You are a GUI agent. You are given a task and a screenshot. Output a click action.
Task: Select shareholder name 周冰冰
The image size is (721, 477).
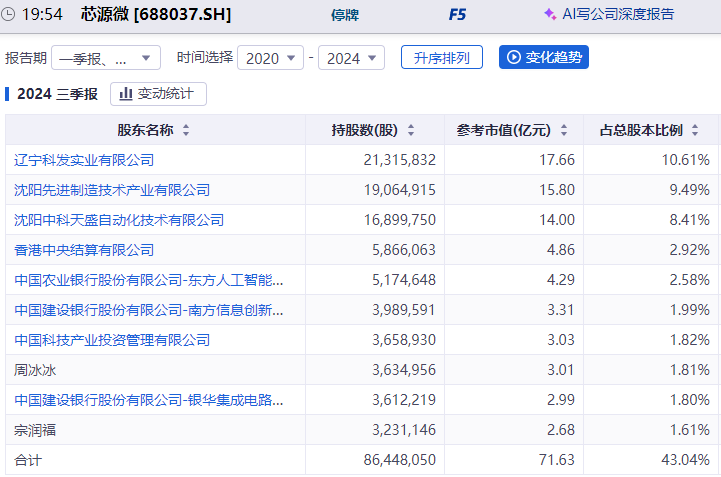click(x=35, y=370)
